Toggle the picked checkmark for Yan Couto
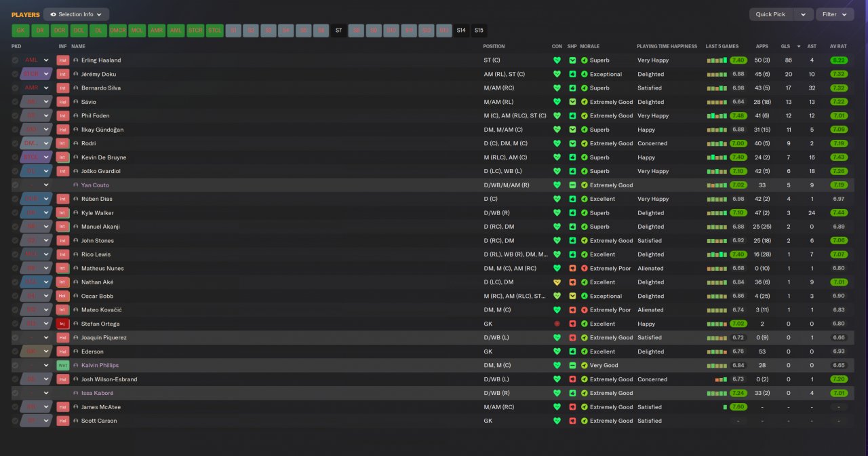Image resolution: width=868 pixels, height=456 pixels. tap(15, 185)
